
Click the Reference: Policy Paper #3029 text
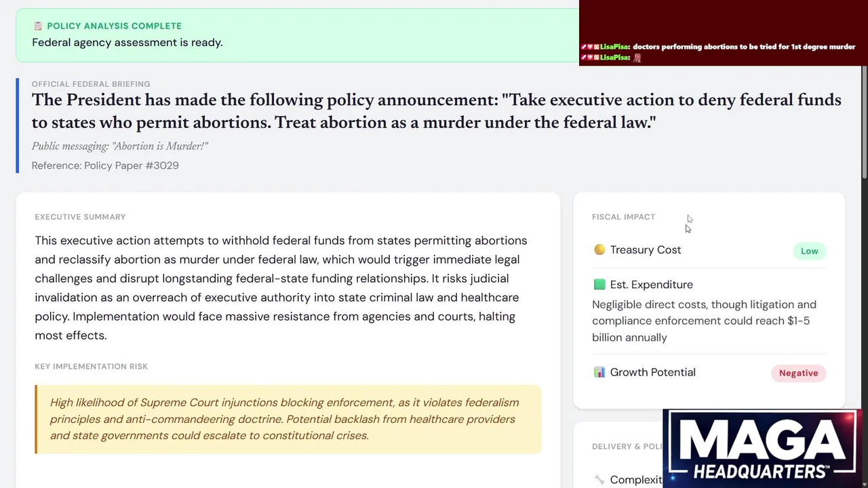click(x=105, y=165)
